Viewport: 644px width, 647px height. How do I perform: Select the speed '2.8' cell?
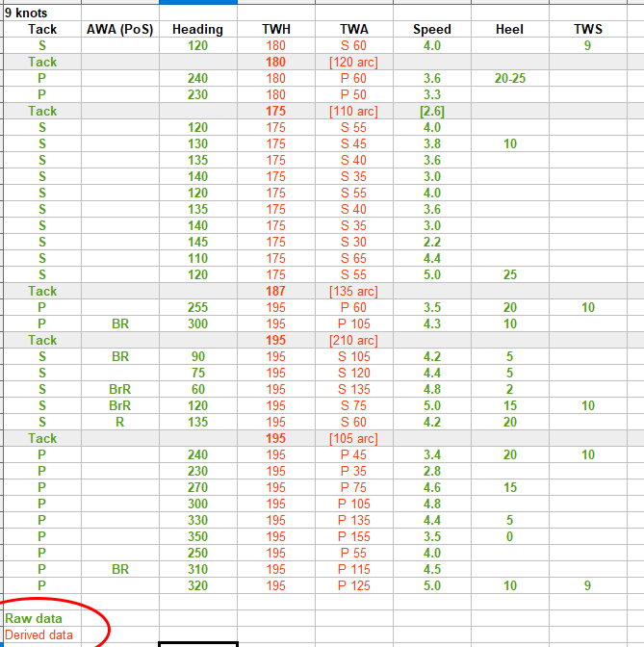click(432, 471)
